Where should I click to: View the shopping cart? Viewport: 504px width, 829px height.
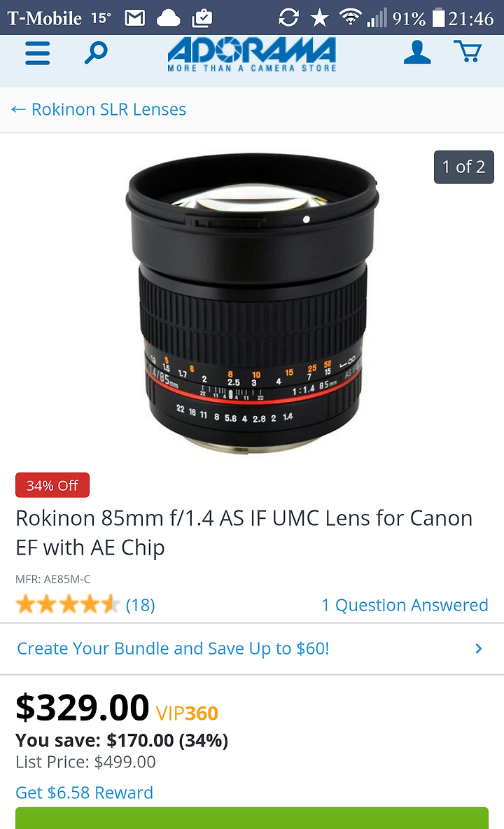(x=468, y=52)
